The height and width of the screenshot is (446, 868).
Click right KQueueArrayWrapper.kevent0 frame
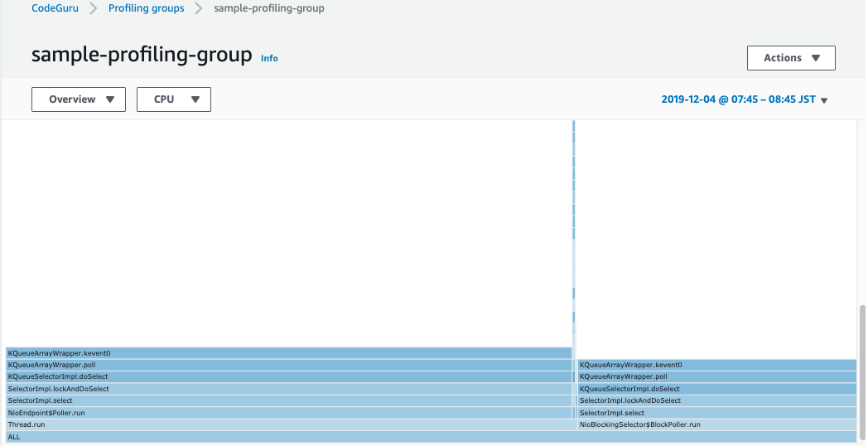click(716, 365)
